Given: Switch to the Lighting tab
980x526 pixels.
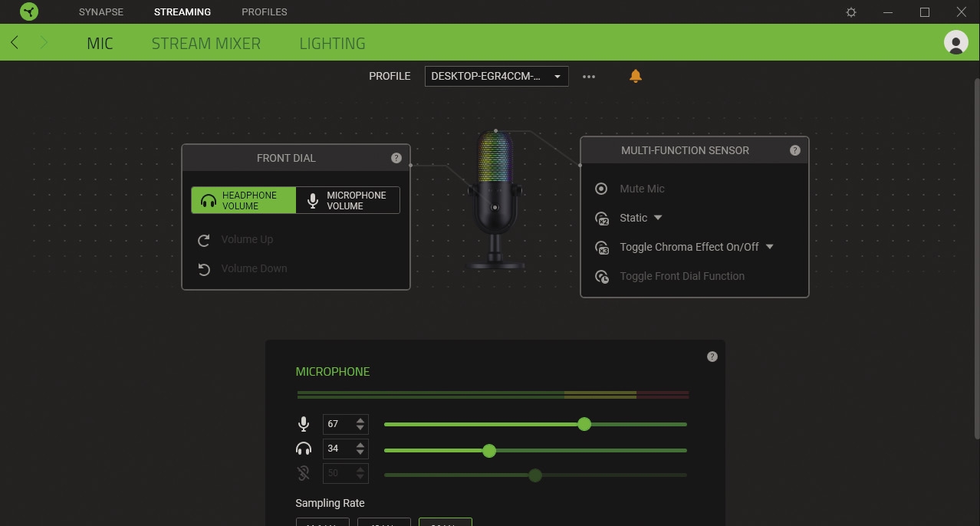Looking at the screenshot, I should (332, 43).
